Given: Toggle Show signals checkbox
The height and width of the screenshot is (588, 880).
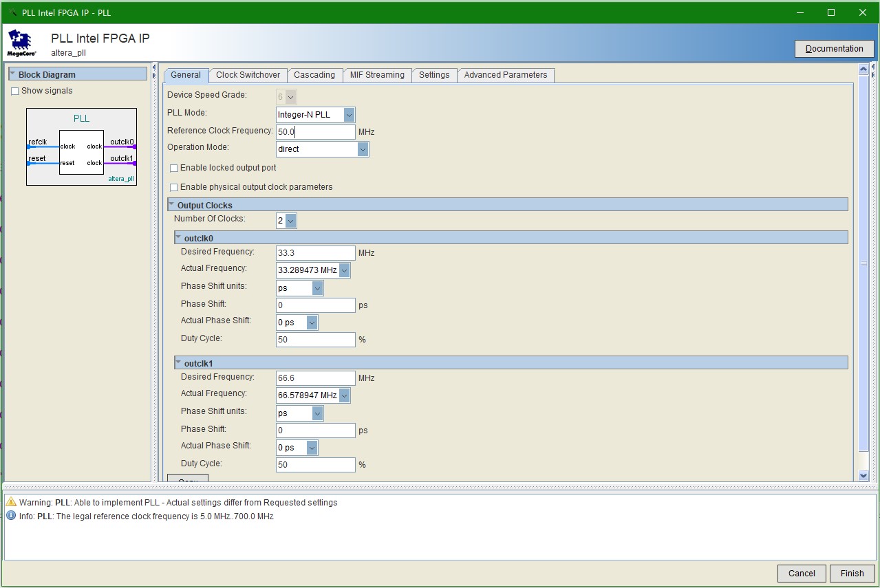Looking at the screenshot, I should (15, 91).
